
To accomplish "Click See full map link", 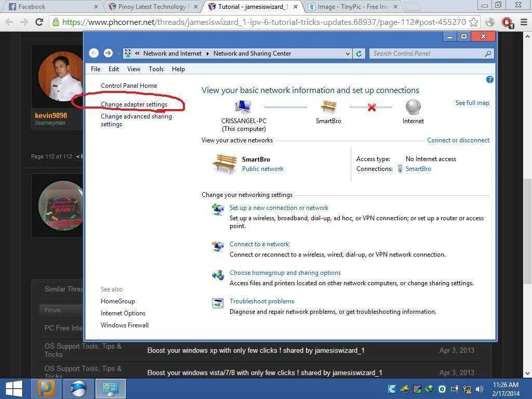I will click(472, 103).
